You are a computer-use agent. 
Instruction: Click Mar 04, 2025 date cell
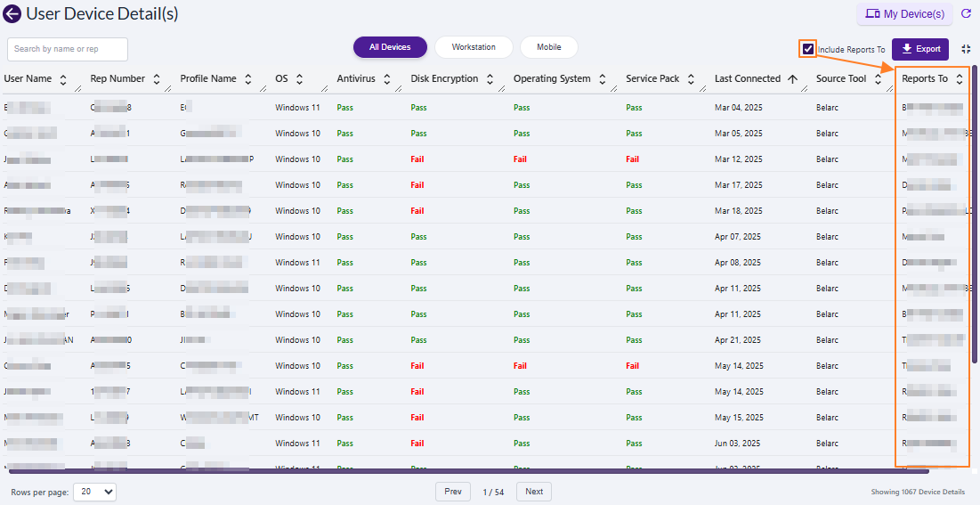738,108
